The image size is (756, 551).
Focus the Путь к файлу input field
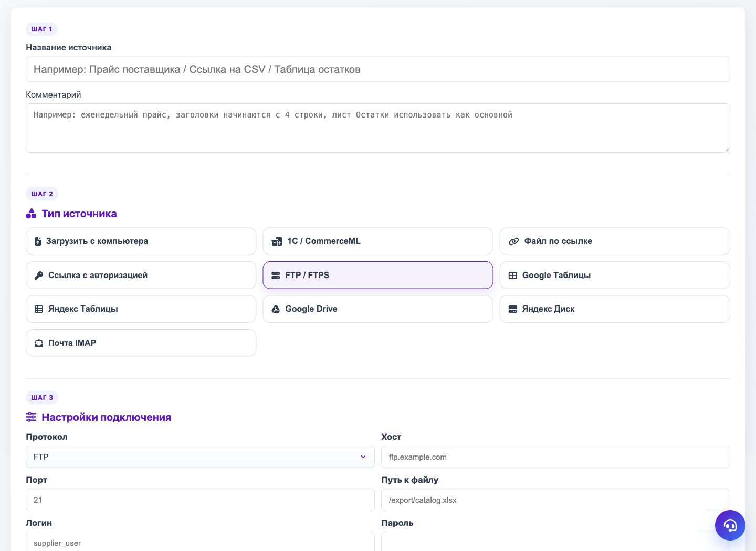coord(555,500)
